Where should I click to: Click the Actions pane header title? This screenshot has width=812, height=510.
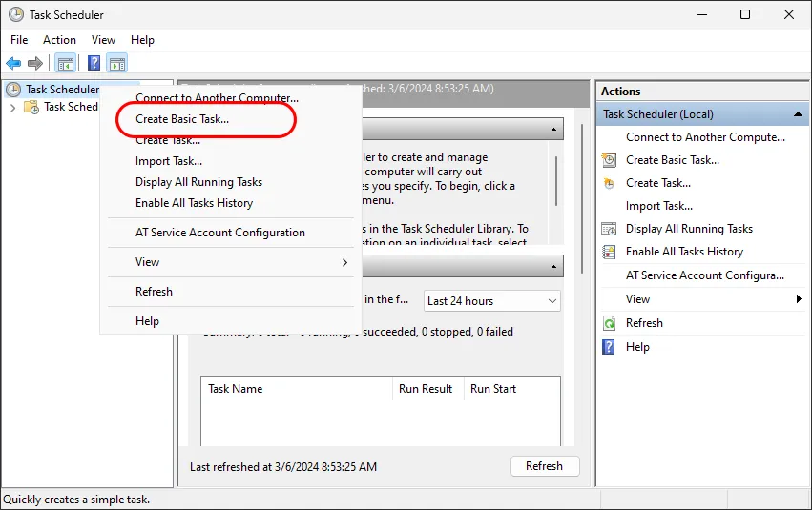point(621,91)
